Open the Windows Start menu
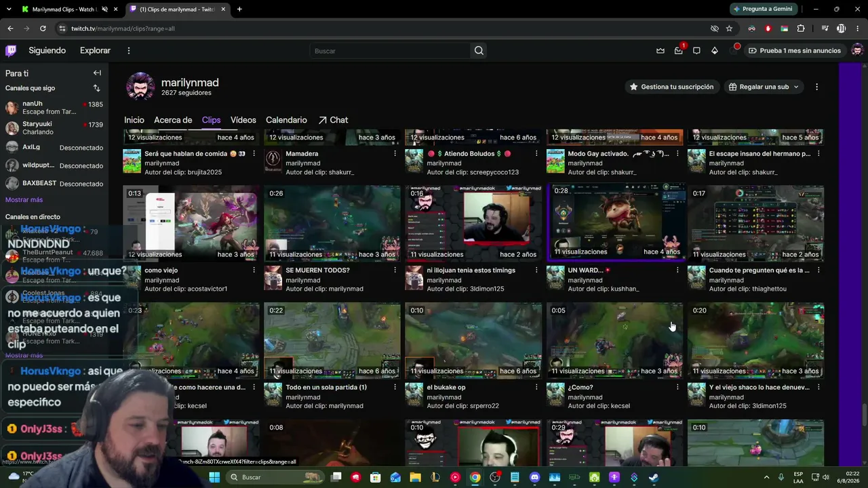This screenshot has width=868, height=488. pyautogui.click(x=214, y=477)
